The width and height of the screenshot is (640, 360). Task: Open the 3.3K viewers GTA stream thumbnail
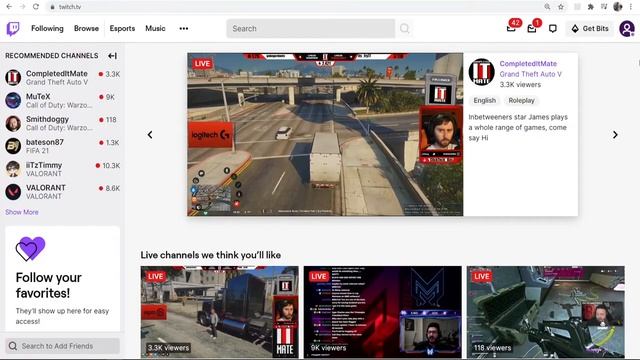pyautogui.click(x=220, y=312)
